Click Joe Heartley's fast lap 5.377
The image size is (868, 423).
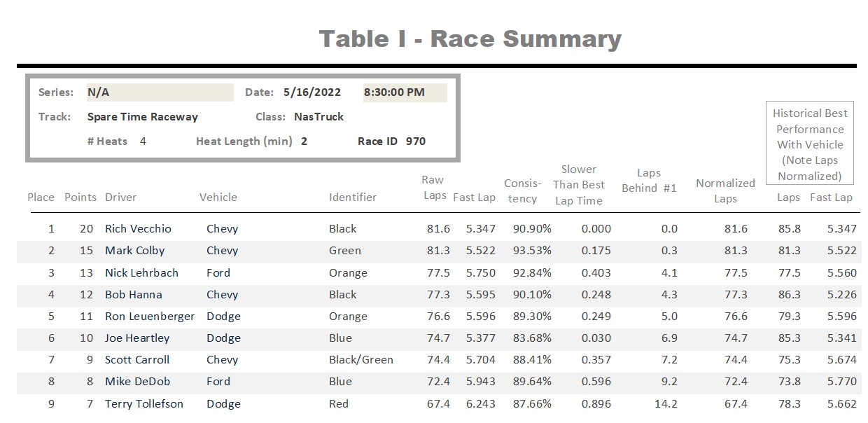[480, 338]
